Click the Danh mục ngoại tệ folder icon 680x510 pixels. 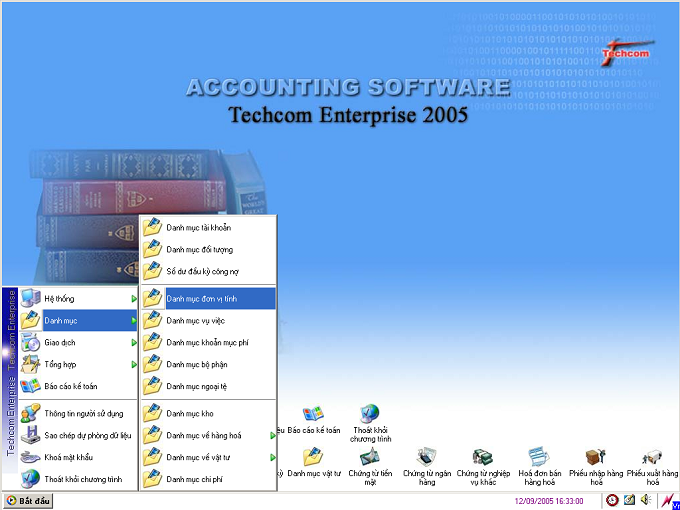[x=153, y=386]
